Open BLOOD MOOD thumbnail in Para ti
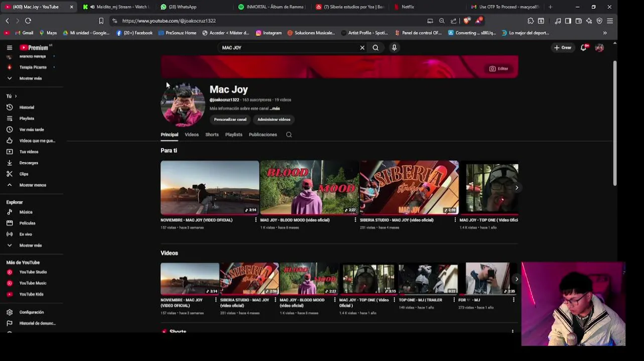The height and width of the screenshot is (361, 644). point(309,188)
